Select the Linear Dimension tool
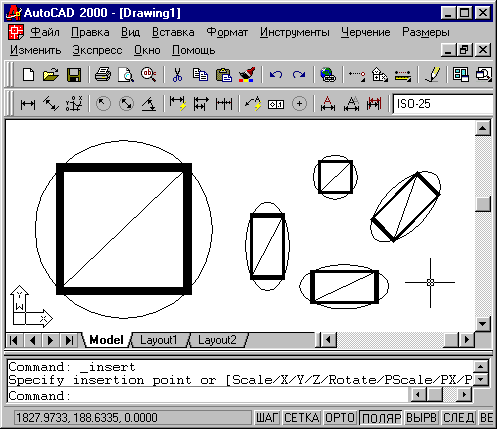The image size is (497, 429). [28, 104]
